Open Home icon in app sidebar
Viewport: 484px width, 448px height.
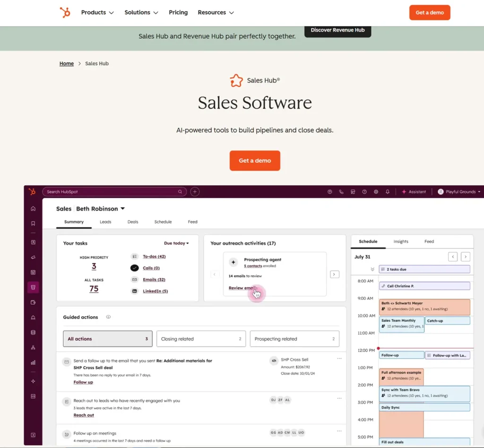pyautogui.click(x=33, y=209)
